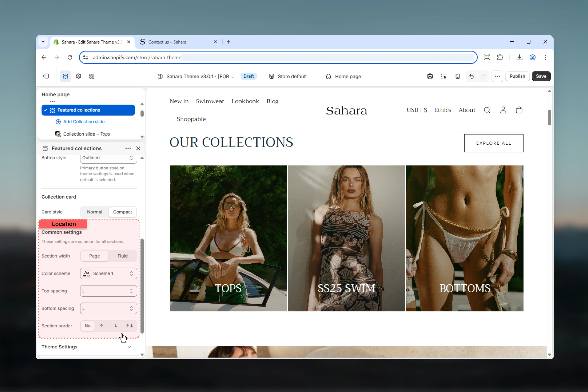This screenshot has height=392, width=588.
Task: Open the Home page template selector
Action: click(x=343, y=76)
